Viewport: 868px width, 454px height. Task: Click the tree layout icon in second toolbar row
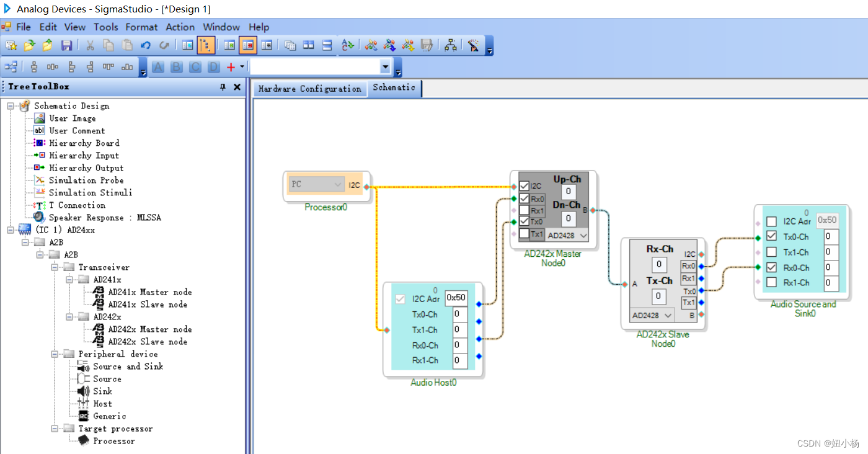coord(11,67)
